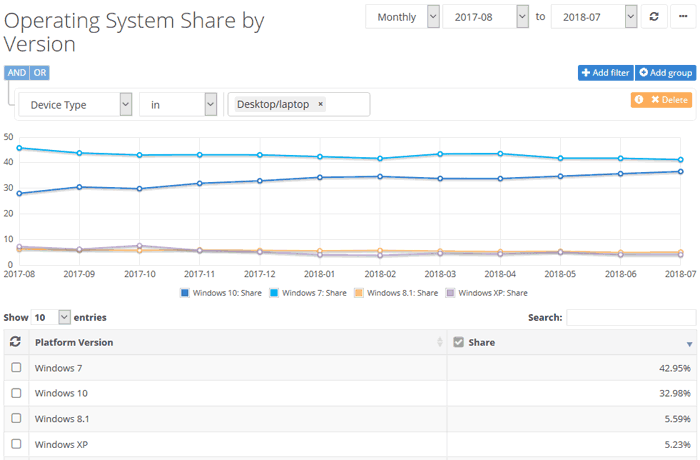
Task: Click the Windows 7 data point at 2017-08
Action: (x=19, y=148)
